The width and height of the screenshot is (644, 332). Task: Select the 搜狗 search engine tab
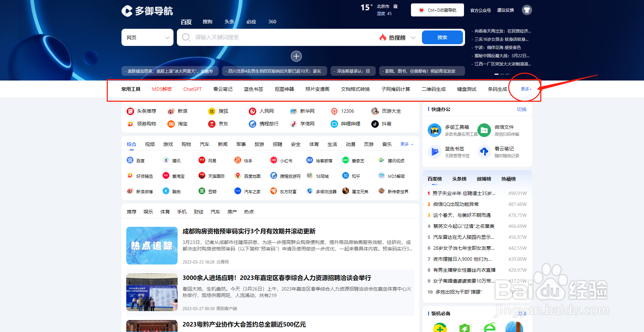[x=207, y=22]
